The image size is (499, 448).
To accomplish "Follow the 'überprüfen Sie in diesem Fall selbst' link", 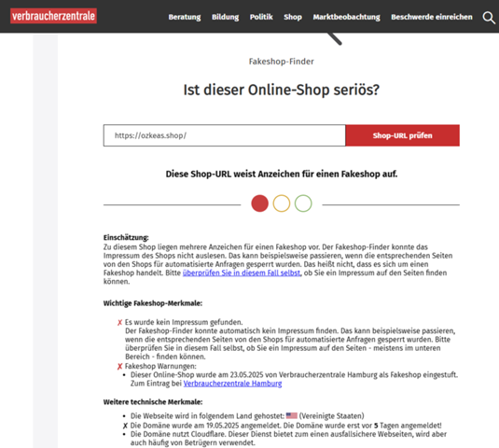I will [x=242, y=273].
